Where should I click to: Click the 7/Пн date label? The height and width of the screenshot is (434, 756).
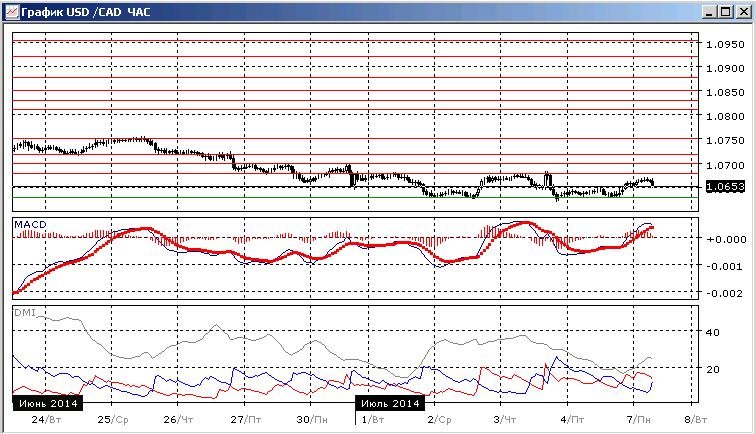(x=638, y=420)
